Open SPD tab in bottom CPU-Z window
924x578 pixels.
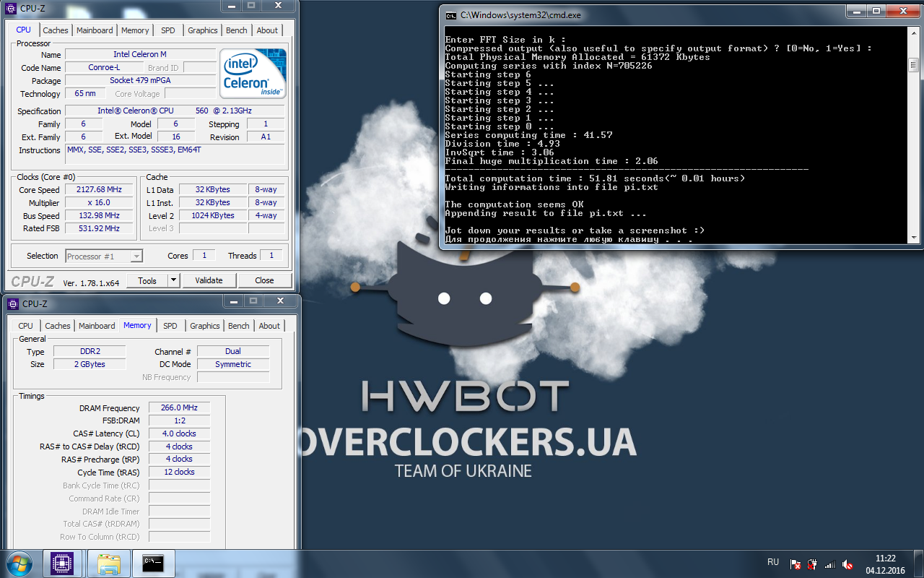coord(170,326)
